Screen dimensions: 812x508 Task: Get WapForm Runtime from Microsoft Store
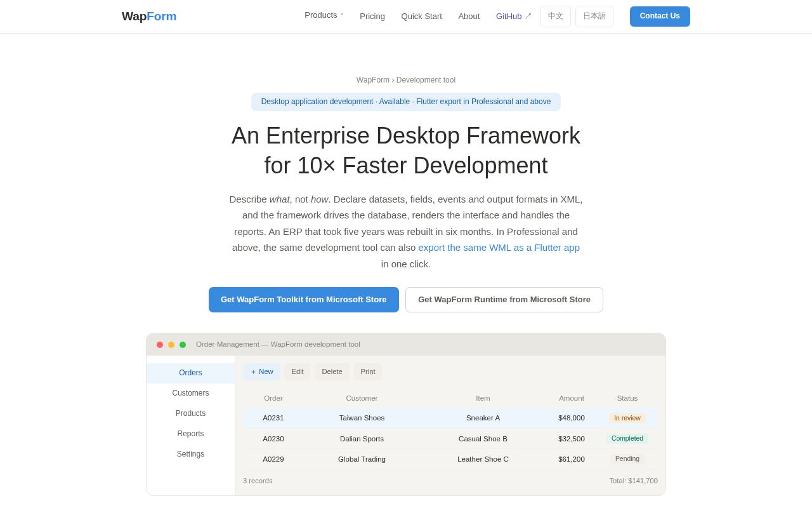point(504,300)
